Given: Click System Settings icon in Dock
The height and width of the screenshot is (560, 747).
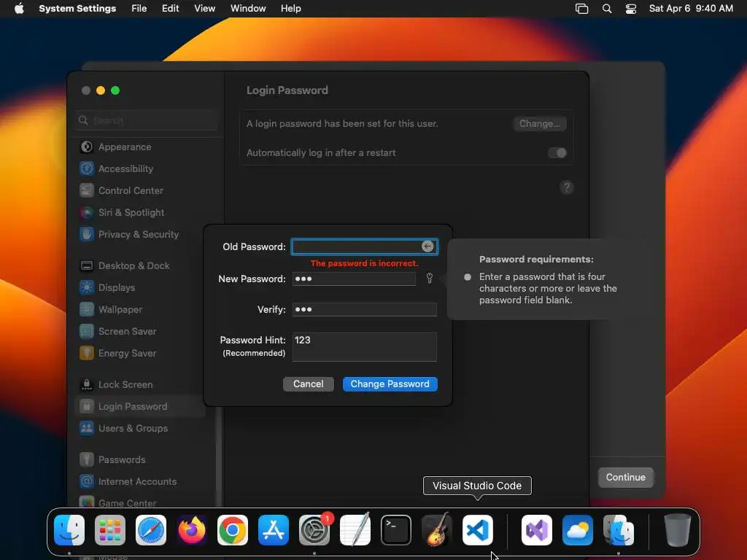Looking at the screenshot, I should tap(314, 530).
